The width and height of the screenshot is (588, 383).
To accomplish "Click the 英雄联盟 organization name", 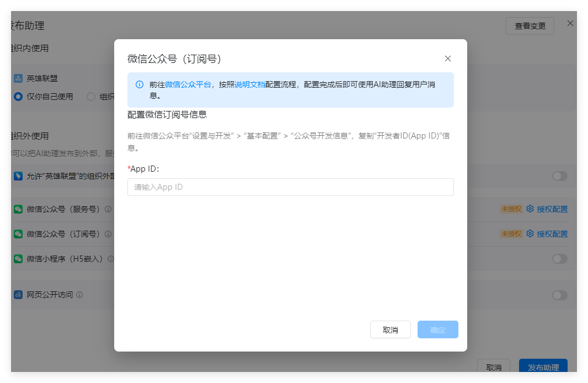I will (x=42, y=78).
